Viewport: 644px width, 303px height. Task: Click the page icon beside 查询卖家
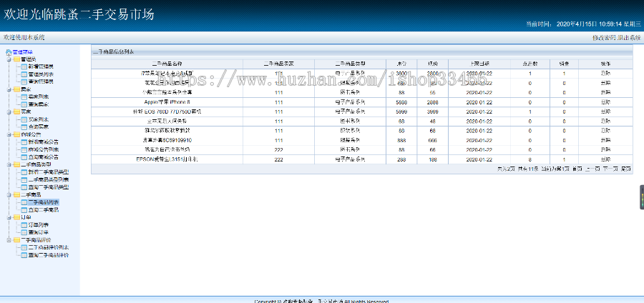click(24, 104)
